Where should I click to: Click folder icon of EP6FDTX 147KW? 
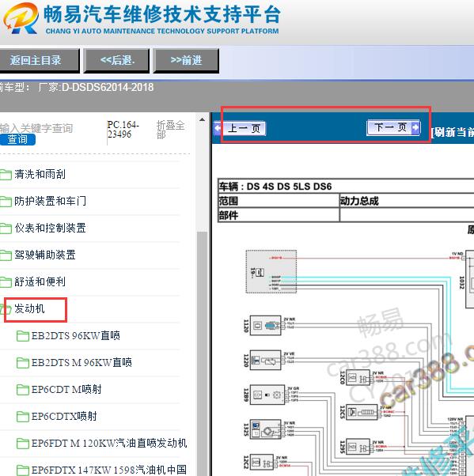pyautogui.click(x=22, y=470)
